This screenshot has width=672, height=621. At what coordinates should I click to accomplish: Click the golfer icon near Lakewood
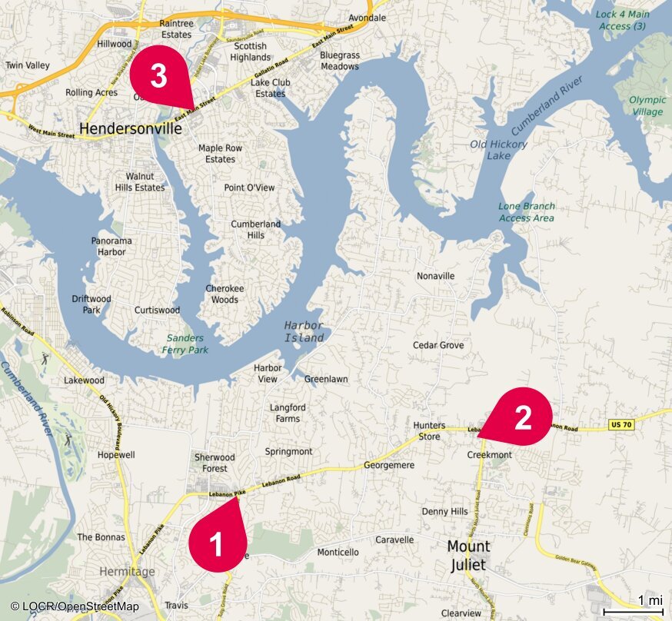click(68, 439)
